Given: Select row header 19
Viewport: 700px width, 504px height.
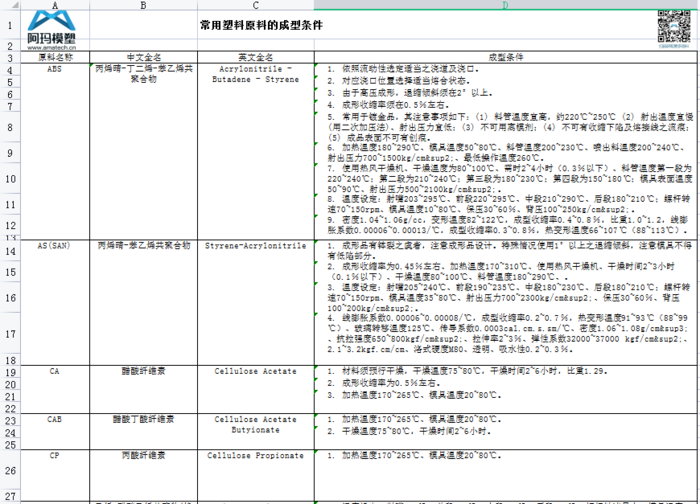Looking at the screenshot, I should coord(10,372).
